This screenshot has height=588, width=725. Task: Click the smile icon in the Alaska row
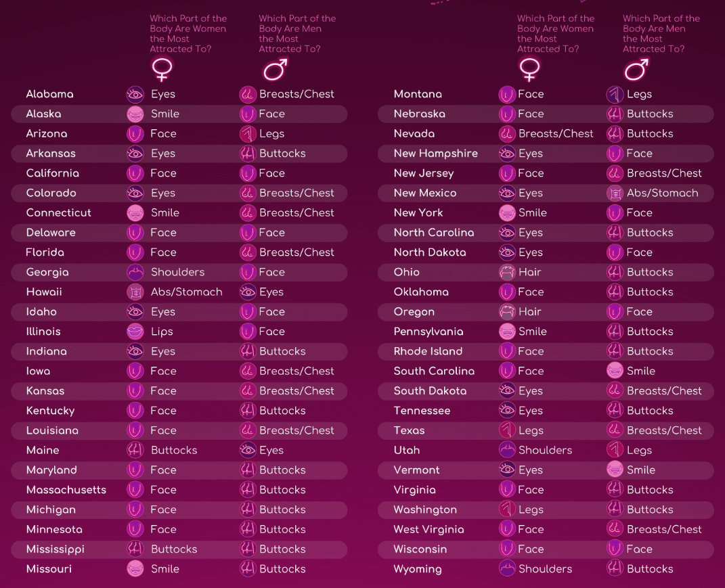pos(135,114)
